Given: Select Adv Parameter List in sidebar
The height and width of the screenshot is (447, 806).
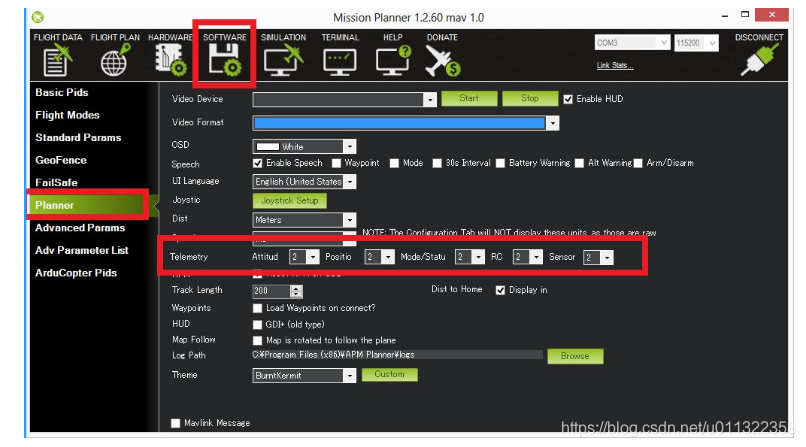Looking at the screenshot, I should 82,250.
